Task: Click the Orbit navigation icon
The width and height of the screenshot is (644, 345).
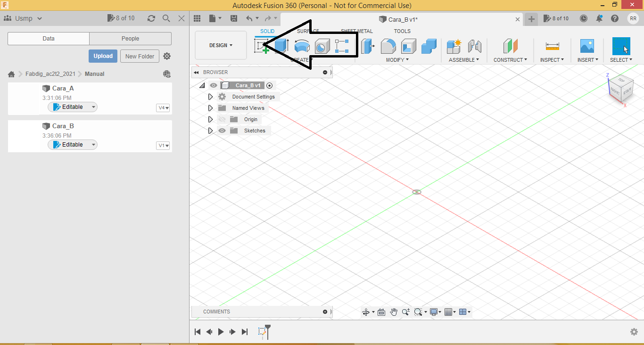Action: [365, 312]
